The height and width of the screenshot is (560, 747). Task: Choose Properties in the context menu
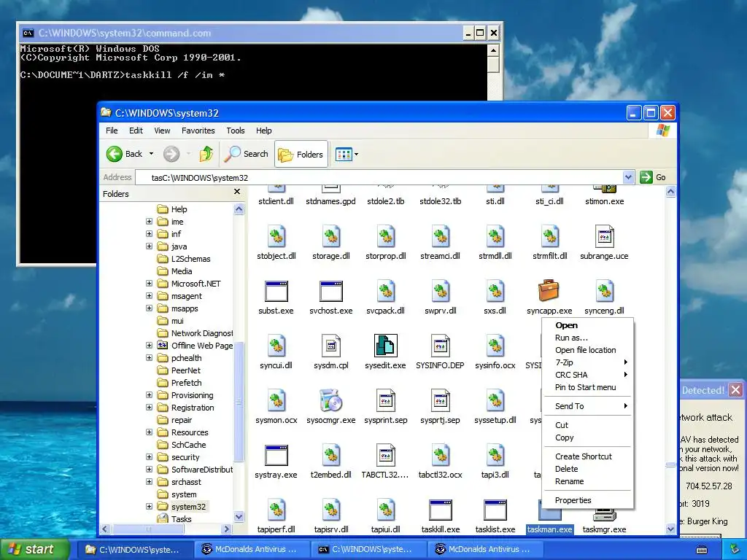(x=587, y=500)
